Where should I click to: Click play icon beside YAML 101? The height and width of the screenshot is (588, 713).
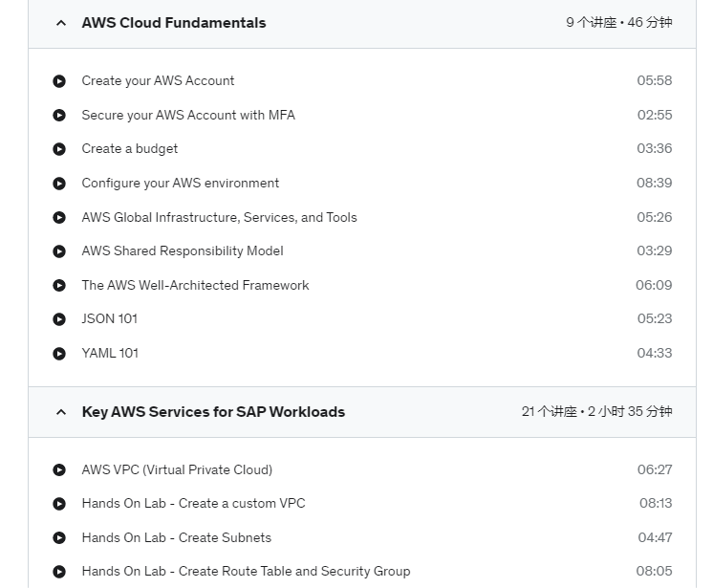pos(59,354)
